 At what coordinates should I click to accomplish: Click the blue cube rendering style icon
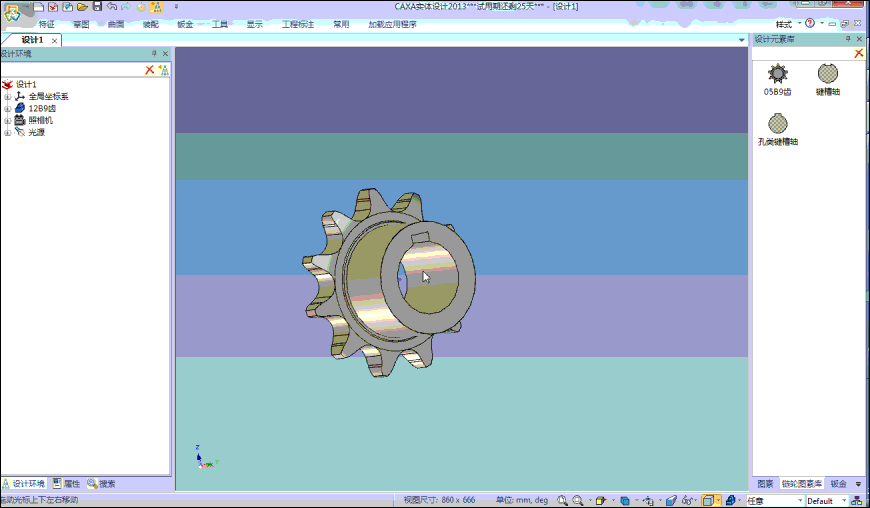click(625, 500)
